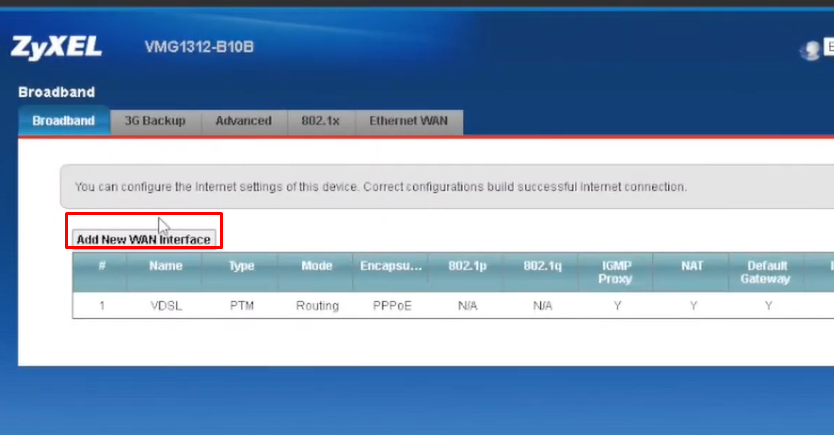Select the 802.1x tab
Screen dimensions: 834x435
[x=320, y=121]
